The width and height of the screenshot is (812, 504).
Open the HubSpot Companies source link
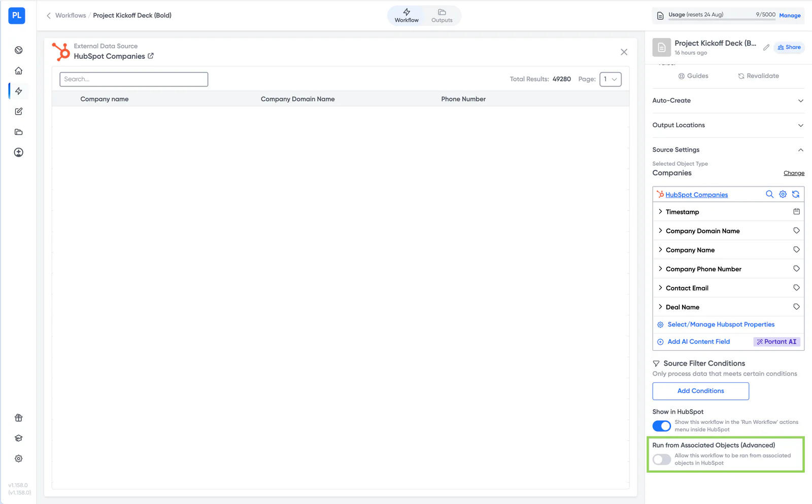696,195
